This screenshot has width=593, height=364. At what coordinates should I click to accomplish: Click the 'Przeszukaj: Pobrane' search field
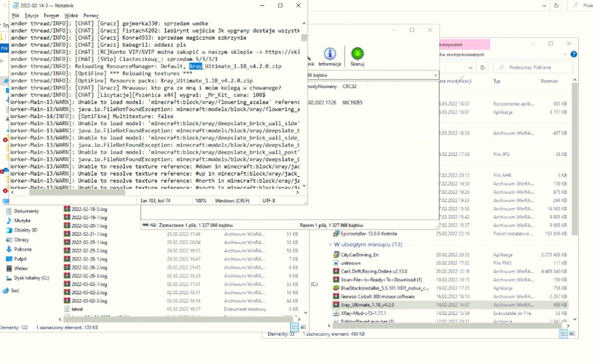pyautogui.click(x=534, y=68)
